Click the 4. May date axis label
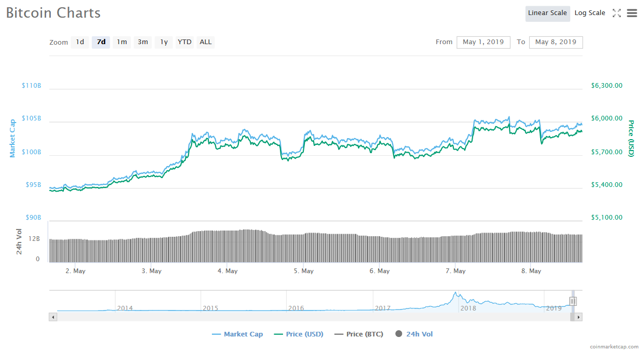 pyautogui.click(x=227, y=271)
